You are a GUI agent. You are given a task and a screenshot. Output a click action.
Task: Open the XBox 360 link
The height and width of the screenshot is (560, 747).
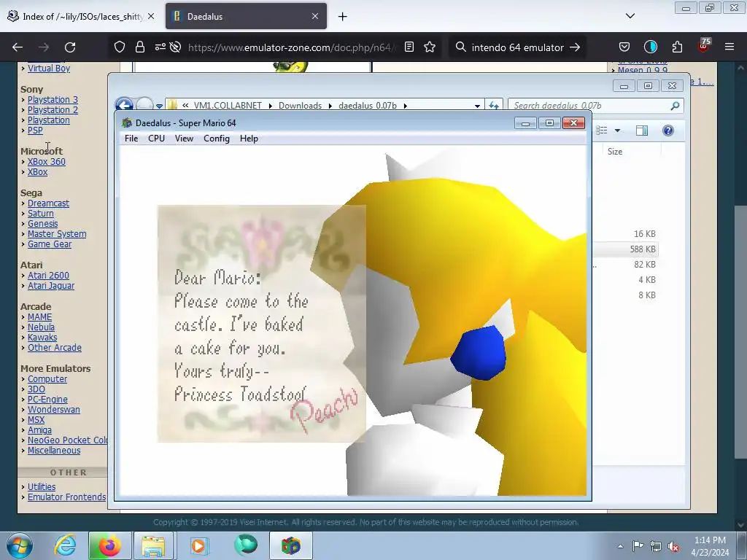pyautogui.click(x=47, y=161)
